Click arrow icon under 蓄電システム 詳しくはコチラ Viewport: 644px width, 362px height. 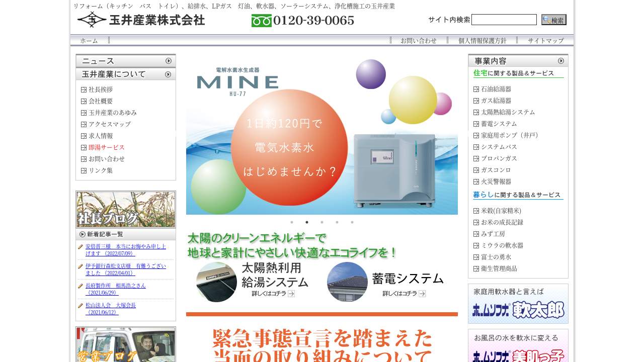point(422,294)
